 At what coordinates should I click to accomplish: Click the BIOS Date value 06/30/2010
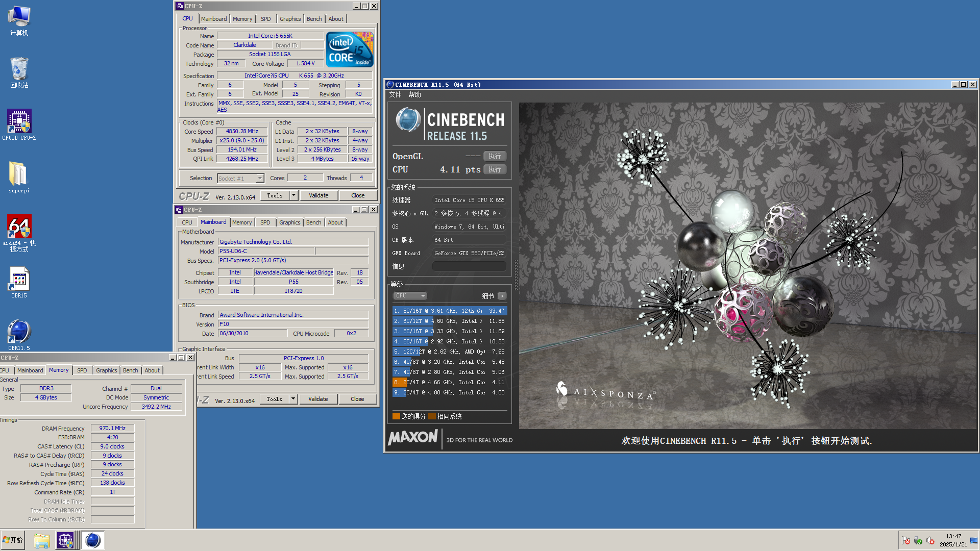[x=253, y=333]
